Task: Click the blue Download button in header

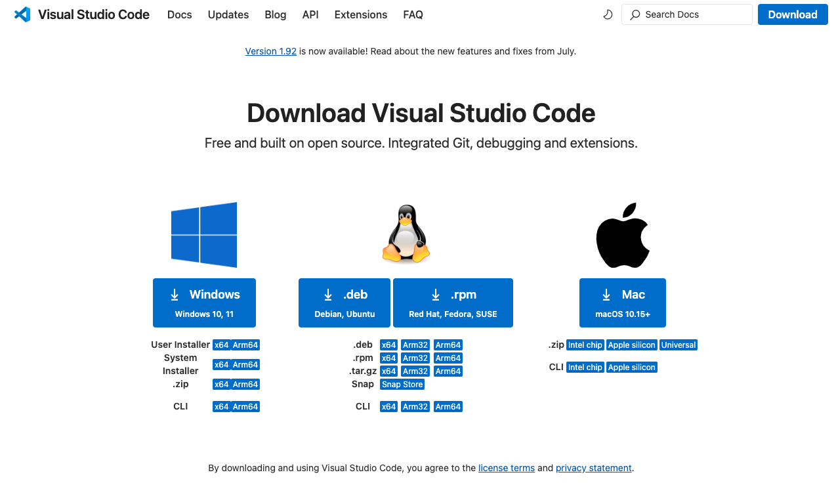Action: 793,14
